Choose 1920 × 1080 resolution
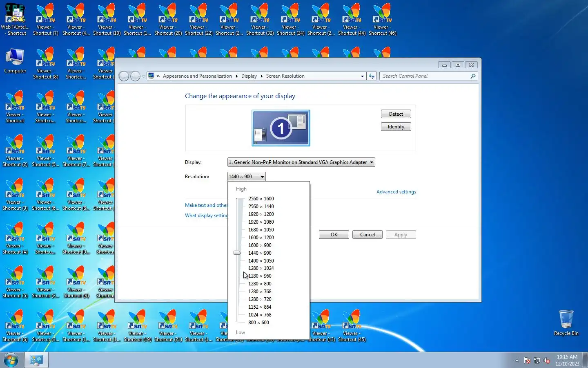 [x=261, y=222]
